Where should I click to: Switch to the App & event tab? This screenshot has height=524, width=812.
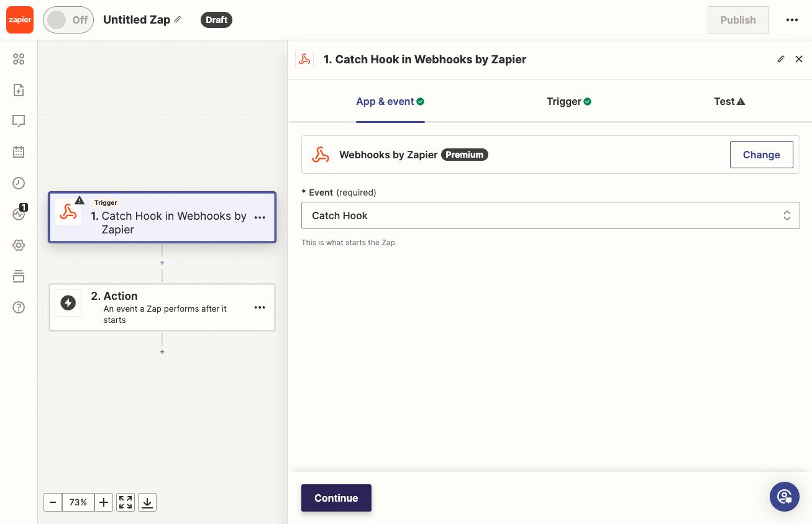(390, 102)
